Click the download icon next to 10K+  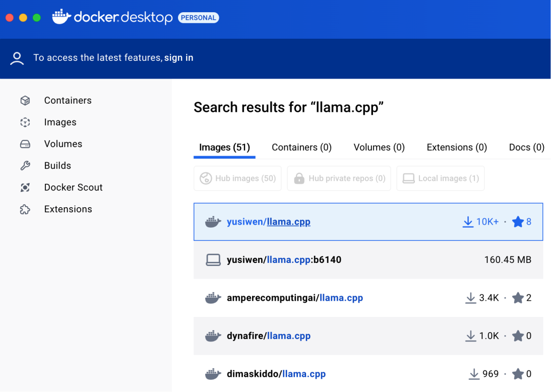click(x=468, y=222)
